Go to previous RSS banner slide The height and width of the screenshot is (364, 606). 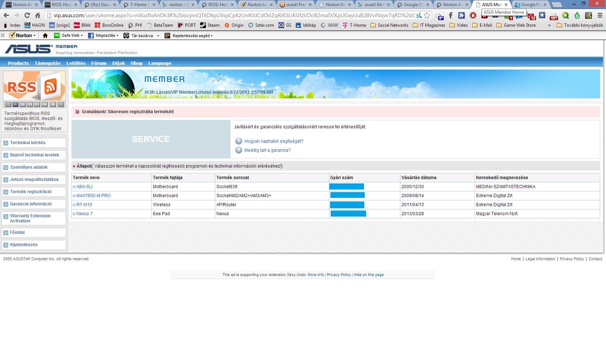pos(8,105)
